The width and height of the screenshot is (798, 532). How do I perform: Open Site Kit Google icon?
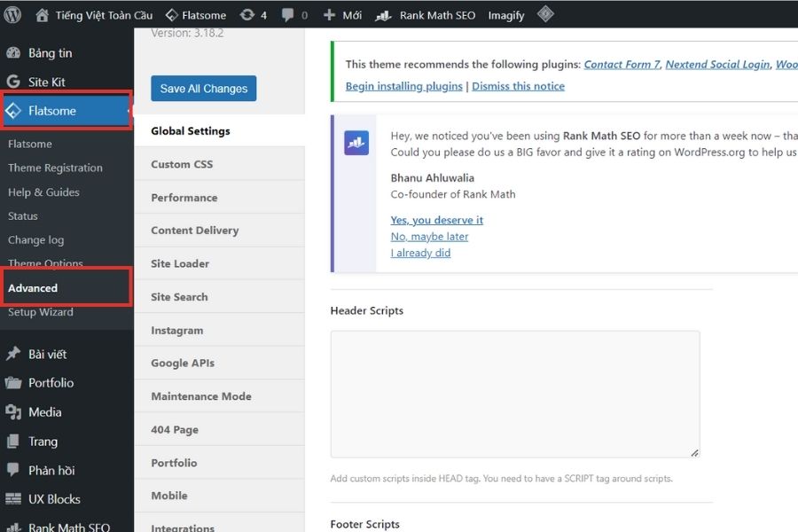coord(13,82)
